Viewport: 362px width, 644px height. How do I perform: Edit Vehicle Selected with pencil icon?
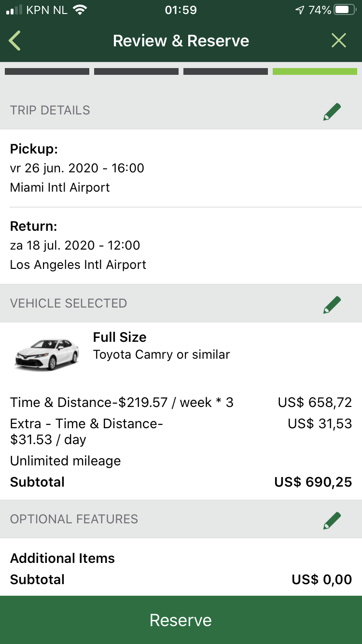(x=332, y=304)
